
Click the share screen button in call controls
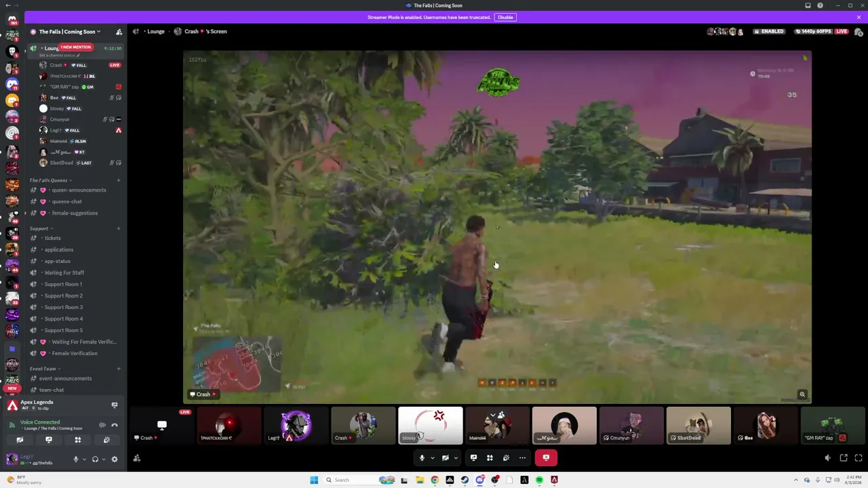coord(473,458)
